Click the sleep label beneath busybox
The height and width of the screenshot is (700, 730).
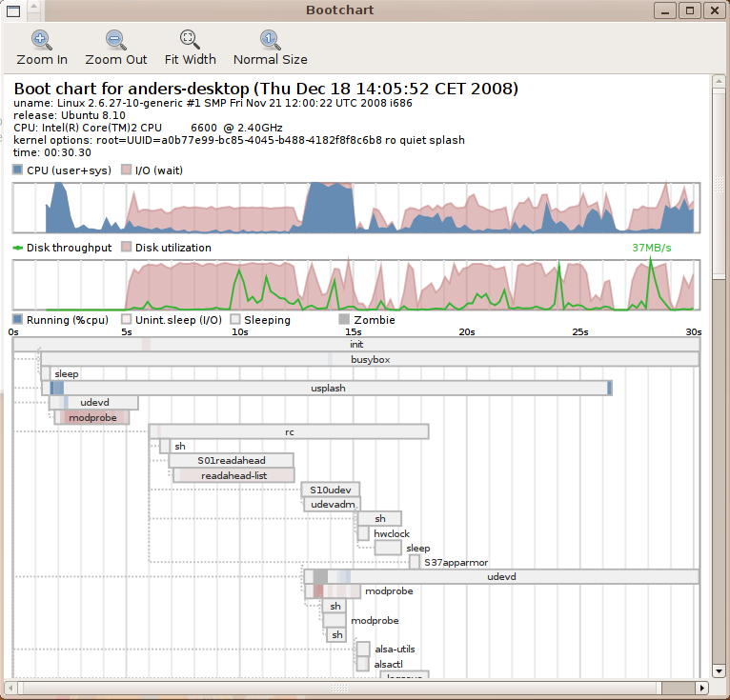tap(66, 373)
